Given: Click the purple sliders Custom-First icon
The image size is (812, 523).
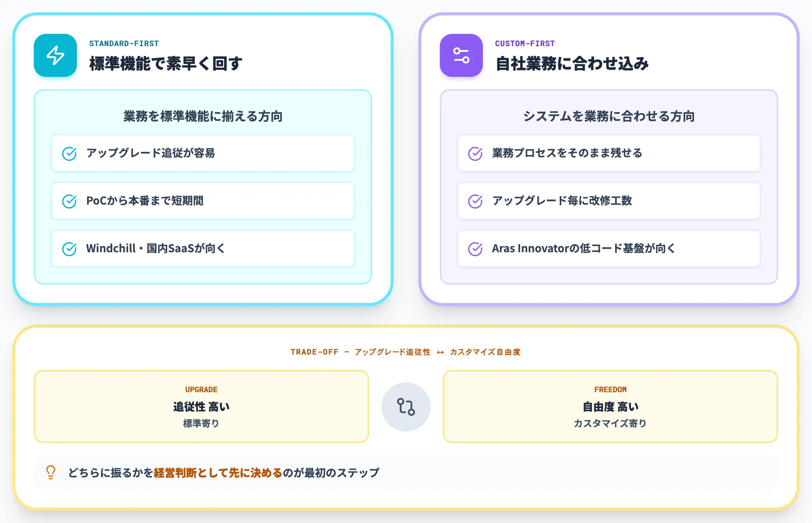Looking at the screenshot, I should (x=461, y=55).
